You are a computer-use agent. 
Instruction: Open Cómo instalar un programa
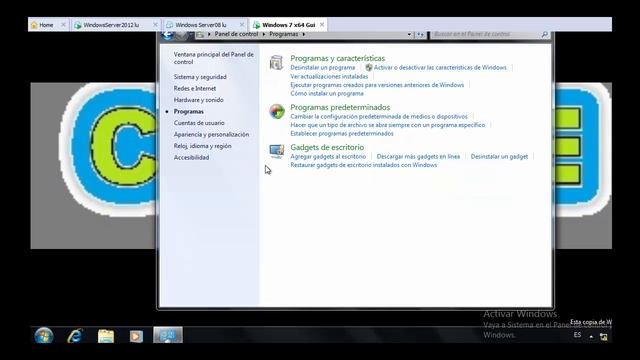[x=327, y=93]
